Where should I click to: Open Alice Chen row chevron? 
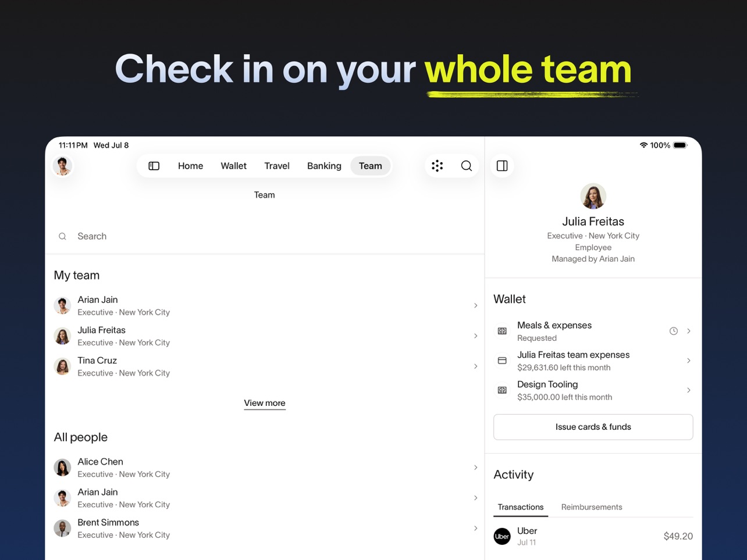coord(475,468)
